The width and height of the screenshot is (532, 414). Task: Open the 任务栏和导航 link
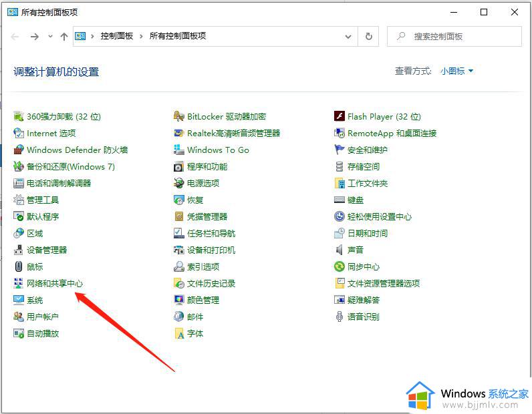pos(211,233)
